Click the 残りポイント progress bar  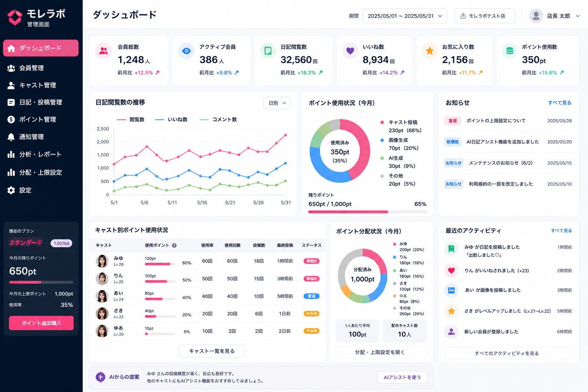tap(367, 212)
